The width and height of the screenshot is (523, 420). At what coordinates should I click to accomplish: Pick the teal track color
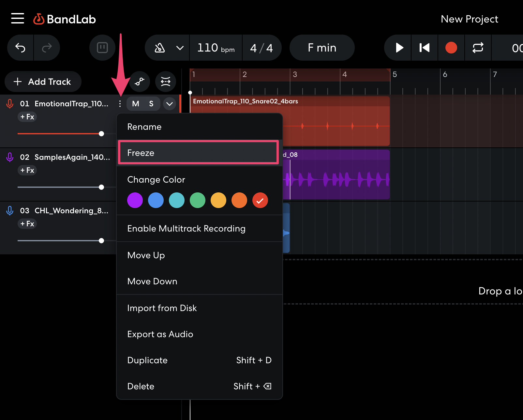177,200
